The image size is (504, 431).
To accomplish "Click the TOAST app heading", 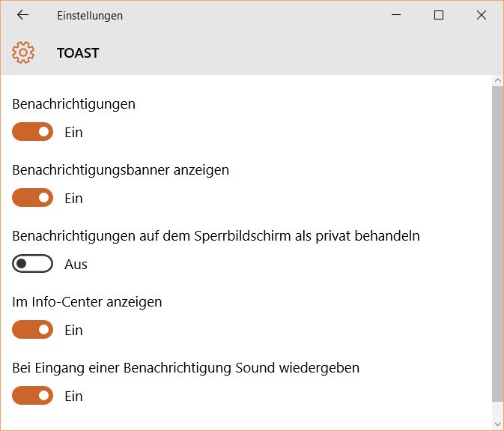I will [78, 53].
